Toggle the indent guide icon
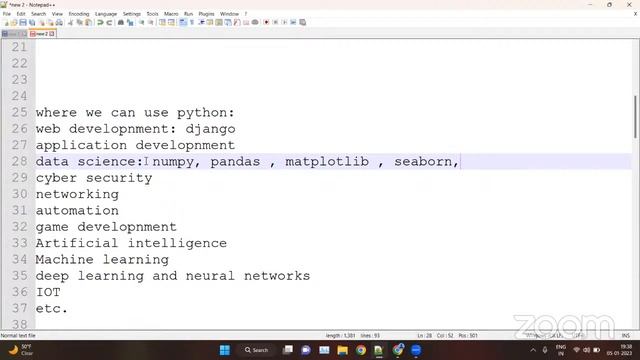Screen dimensions: 640x360 coord(201,22)
